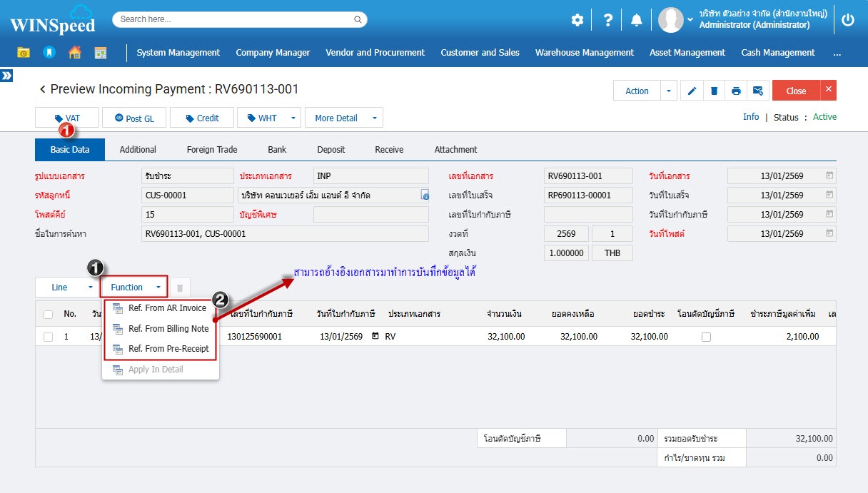
Task: Click the home icon in toolbar
Action: [x=74, y=53]
